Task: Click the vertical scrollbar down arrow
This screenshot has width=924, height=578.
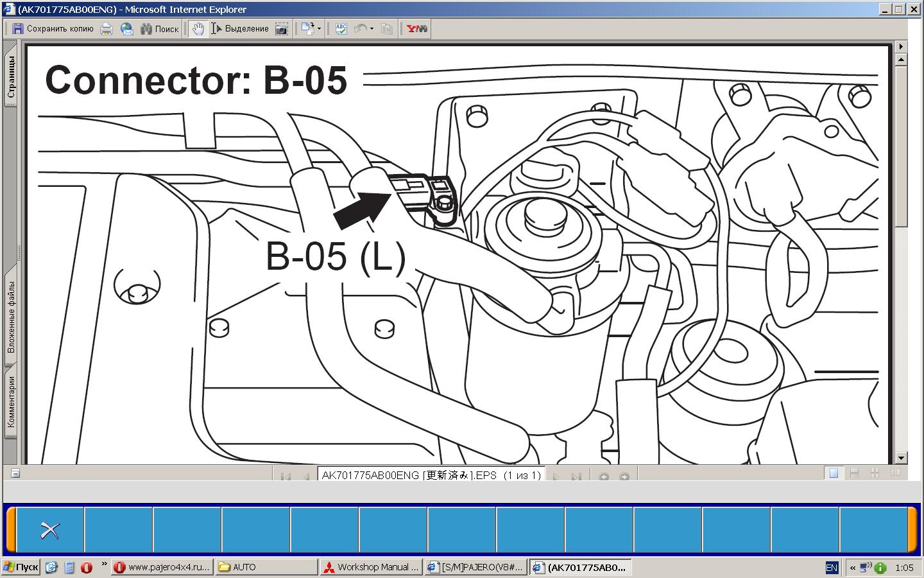Action: click(x=900, y=458)
